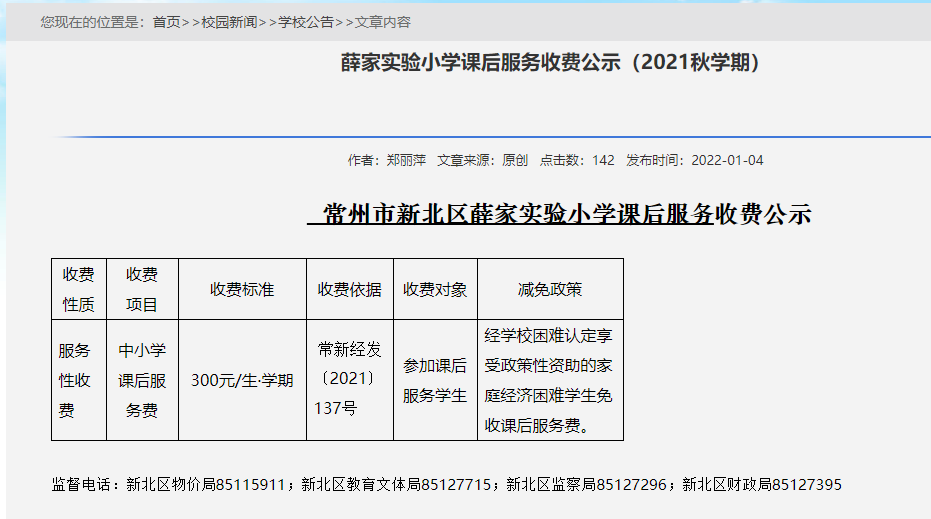Click the article title 薛家实验小学课后服务收费公示
The height and width of the screenshot is (519, 931).
tap(550, 62)
